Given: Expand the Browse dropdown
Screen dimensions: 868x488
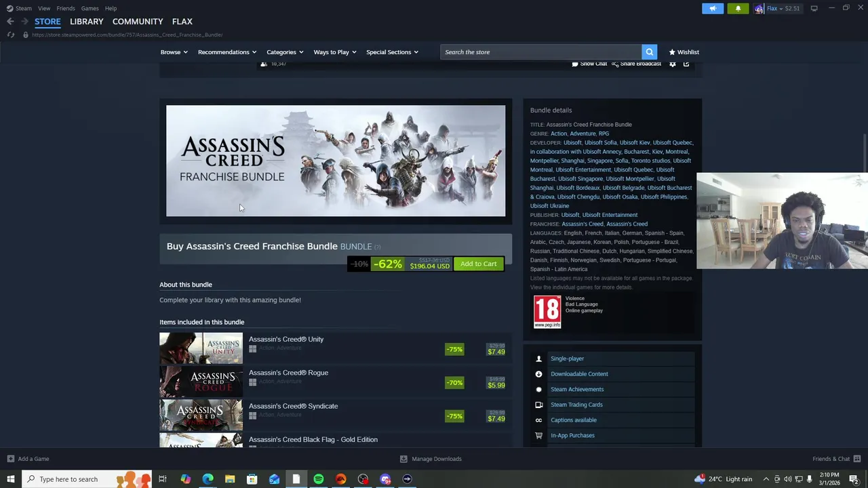Looking at the screenshot, I should click(x=174, y=52).
